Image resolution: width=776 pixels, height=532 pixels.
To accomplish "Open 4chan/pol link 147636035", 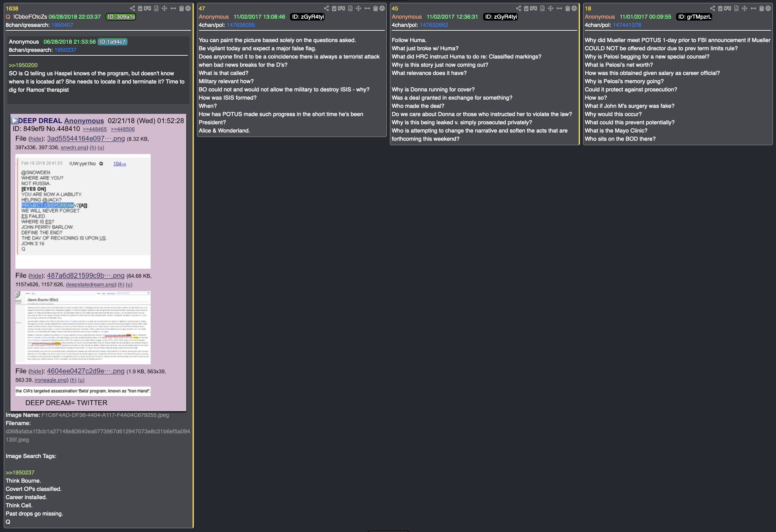I will (x=241, y=25).
